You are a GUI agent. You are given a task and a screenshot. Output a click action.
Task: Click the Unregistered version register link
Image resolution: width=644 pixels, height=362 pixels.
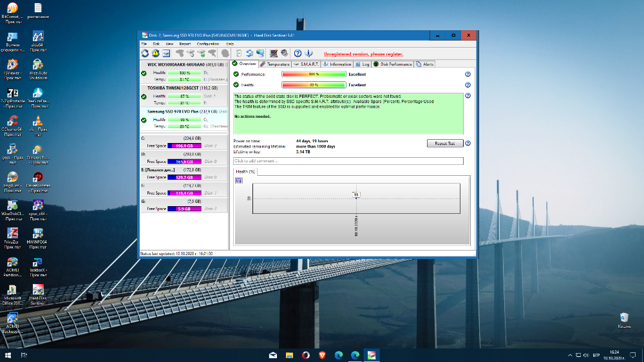[x=363, y=54]
